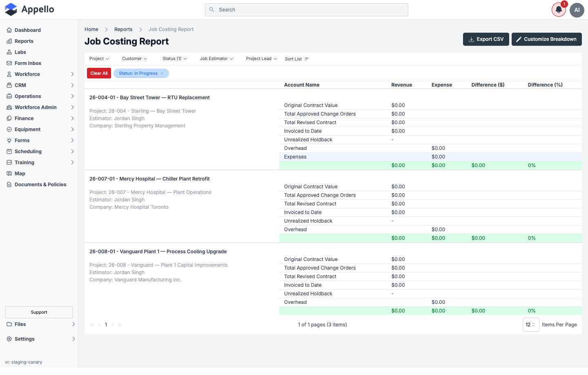Select the Bay Street Tower RTU Replacement job title

tap(149, 98)
